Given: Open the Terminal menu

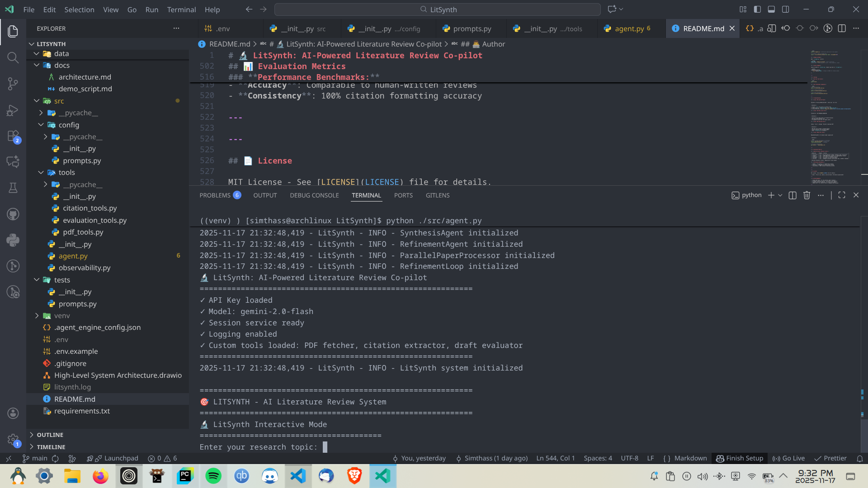Looking at the screenshot, I should click(181, 9).
